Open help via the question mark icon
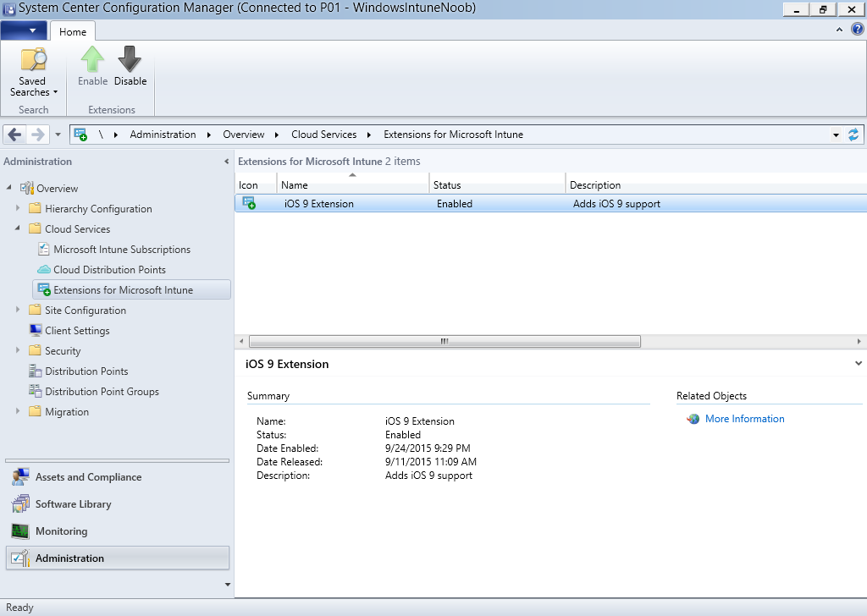867x616 pixels. coord(857,30)
